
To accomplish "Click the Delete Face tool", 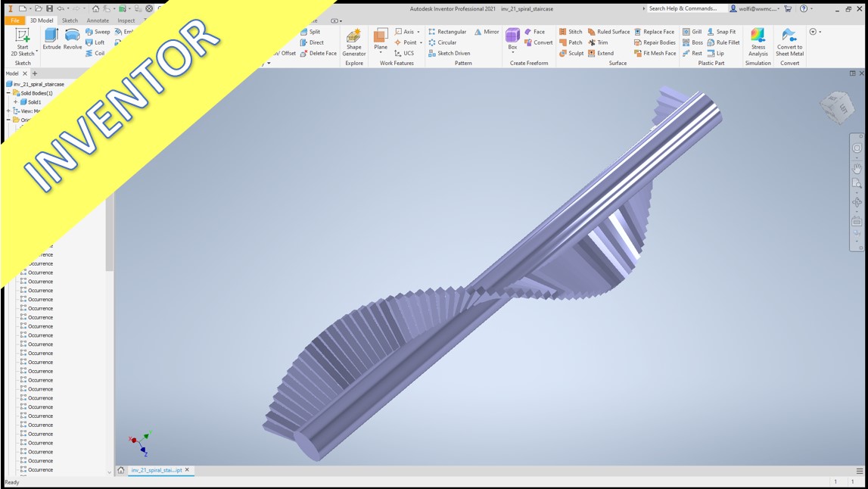I will pos(319,53).
